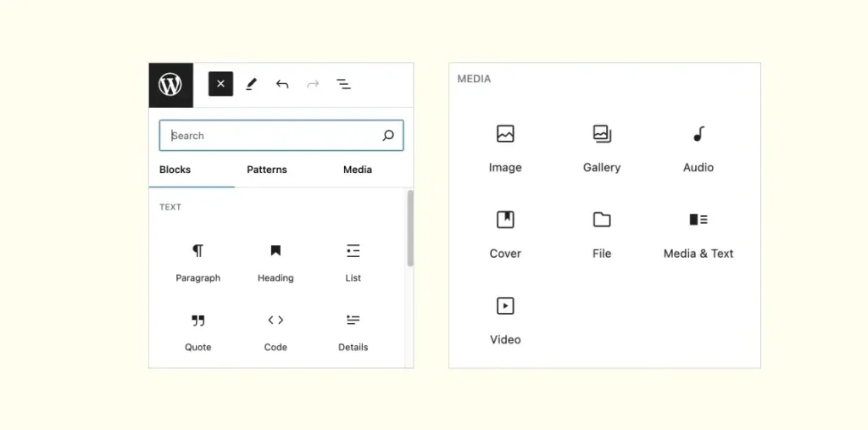
Task: Select the pencil Tools icon
Action: (x=251, y=84)
